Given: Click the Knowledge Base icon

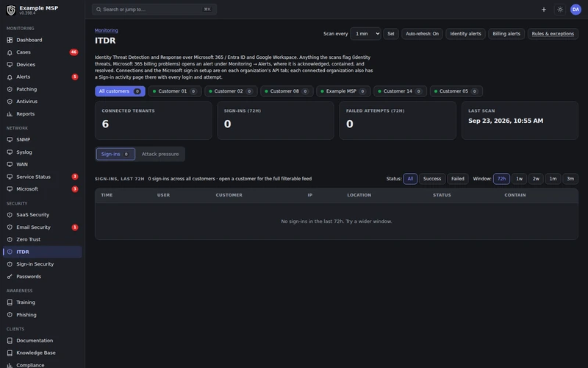Looking at the screenshot, I should [x=10, y=353].
